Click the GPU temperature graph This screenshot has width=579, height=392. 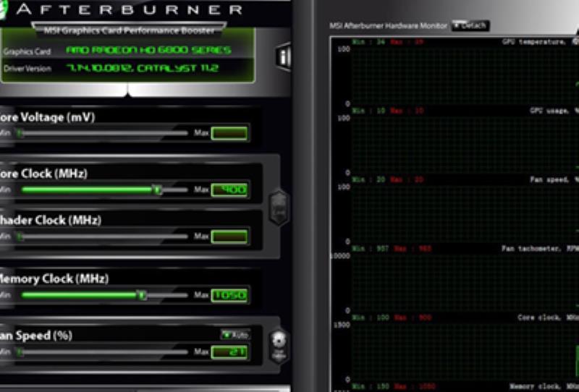(x=465, y=76)
